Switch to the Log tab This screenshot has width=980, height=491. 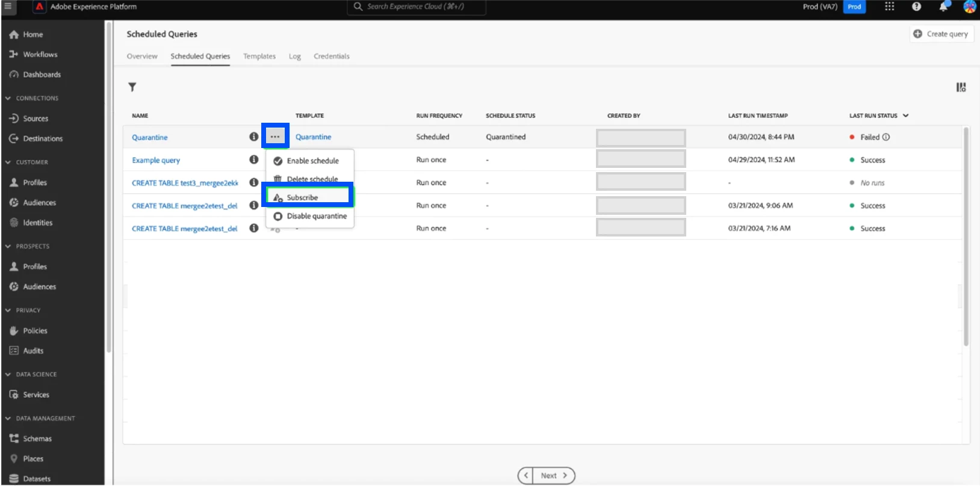(x=294, y=56)
